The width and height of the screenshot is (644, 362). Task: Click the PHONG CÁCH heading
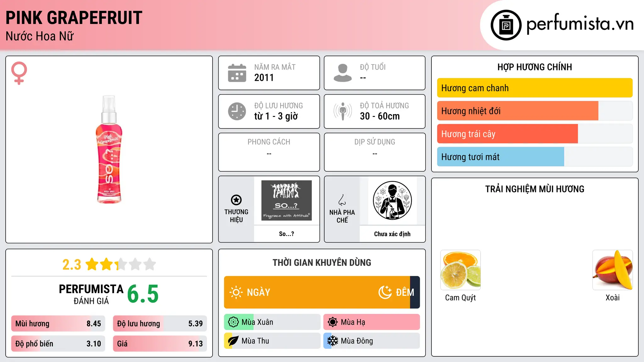(x=269, y=142)
